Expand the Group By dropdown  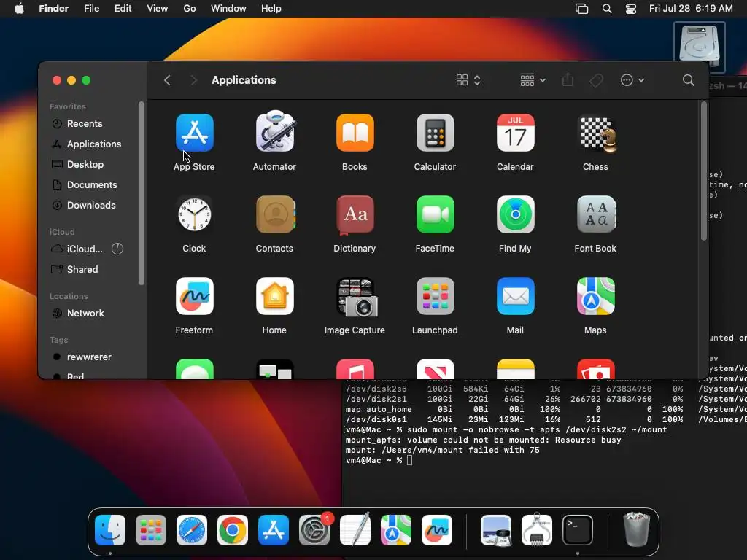(x=533, y=80)
